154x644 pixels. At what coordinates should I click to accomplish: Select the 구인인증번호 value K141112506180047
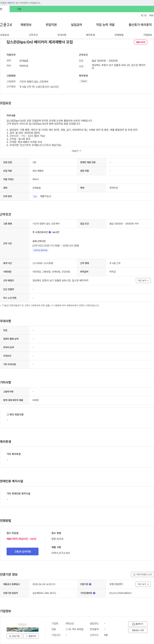click(121, 593)
